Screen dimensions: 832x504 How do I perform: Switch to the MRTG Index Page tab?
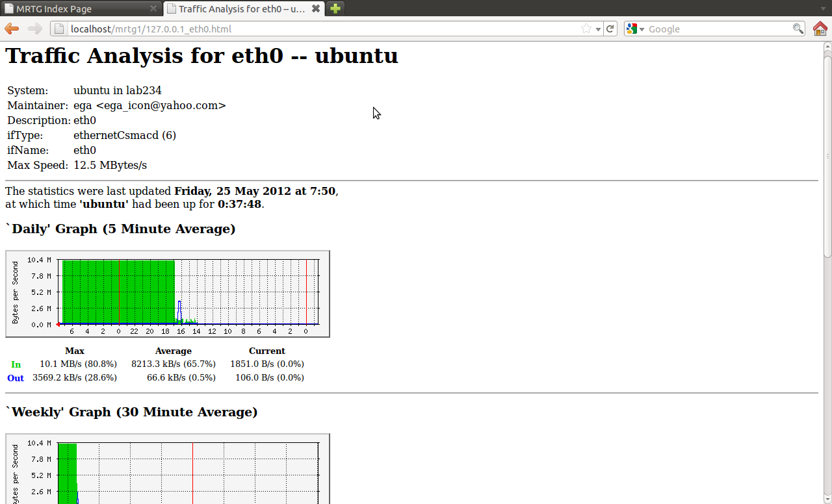pos(71,8)
